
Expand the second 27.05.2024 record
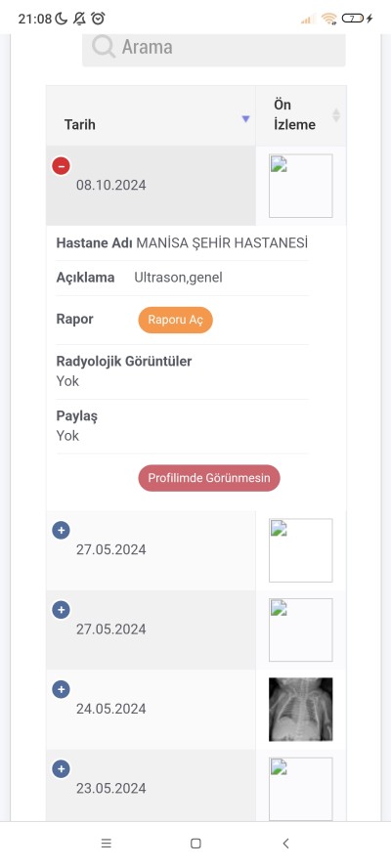click(x=61, y=610)
